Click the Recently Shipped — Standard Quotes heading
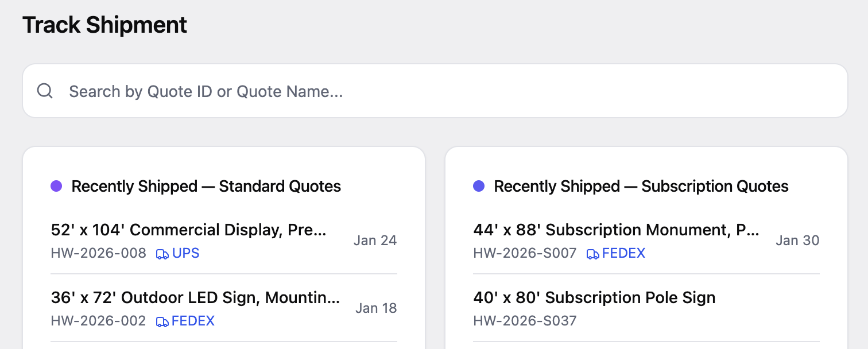 pyautogui.click(x=206, y=187)
